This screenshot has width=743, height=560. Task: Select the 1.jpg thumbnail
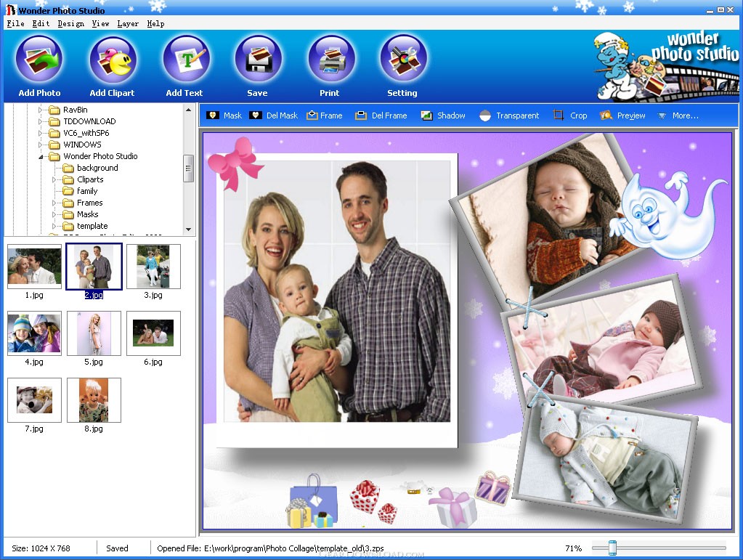tap(34, 267)
